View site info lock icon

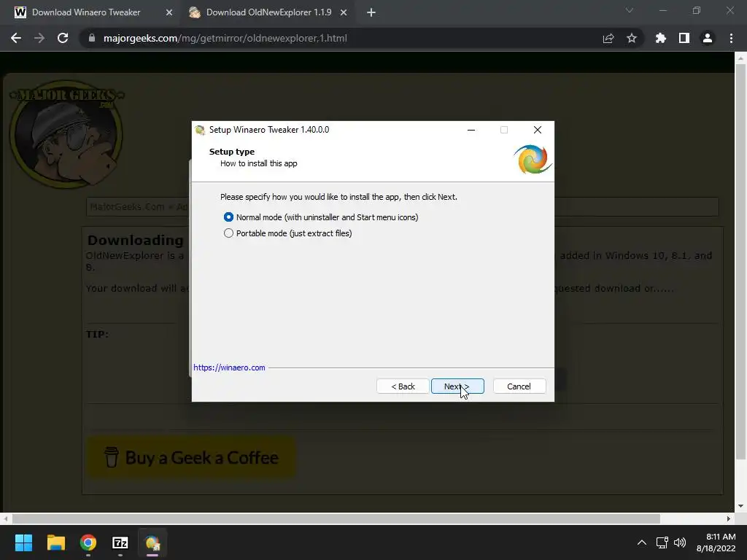point(92,38)
